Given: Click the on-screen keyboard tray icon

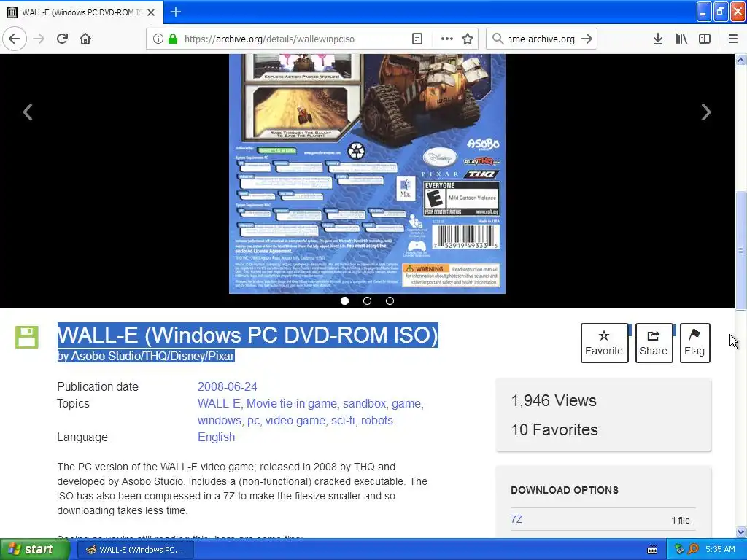Looking at the screenshot, I should [652, 550].
